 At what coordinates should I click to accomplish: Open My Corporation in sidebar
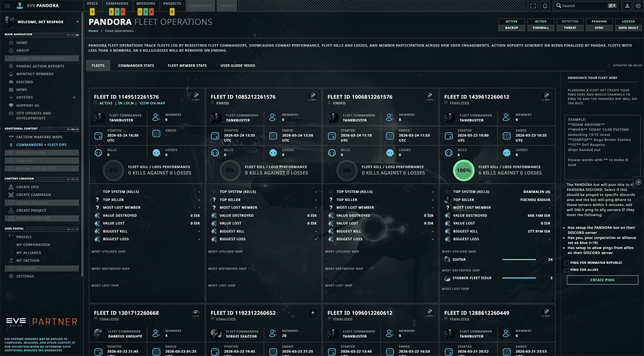33,245
